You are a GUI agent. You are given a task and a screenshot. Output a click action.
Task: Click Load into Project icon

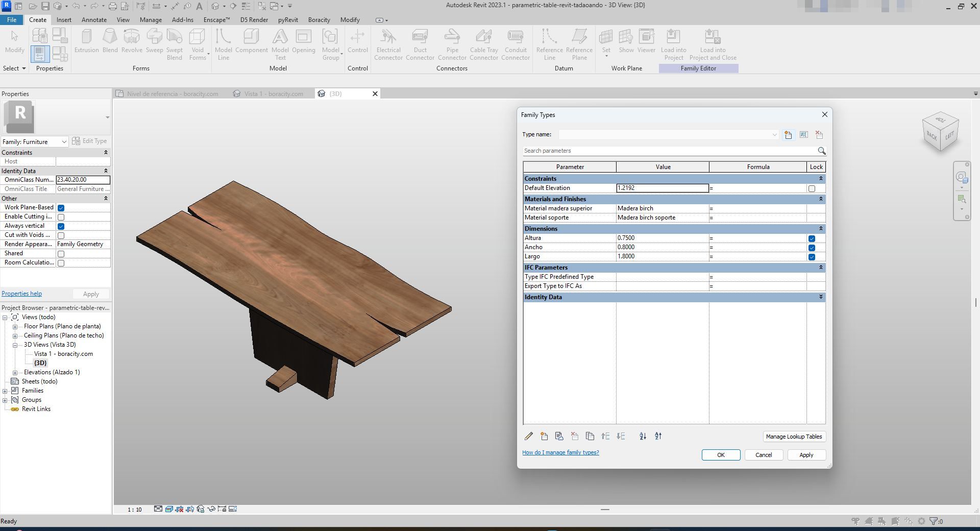point(674,44)
